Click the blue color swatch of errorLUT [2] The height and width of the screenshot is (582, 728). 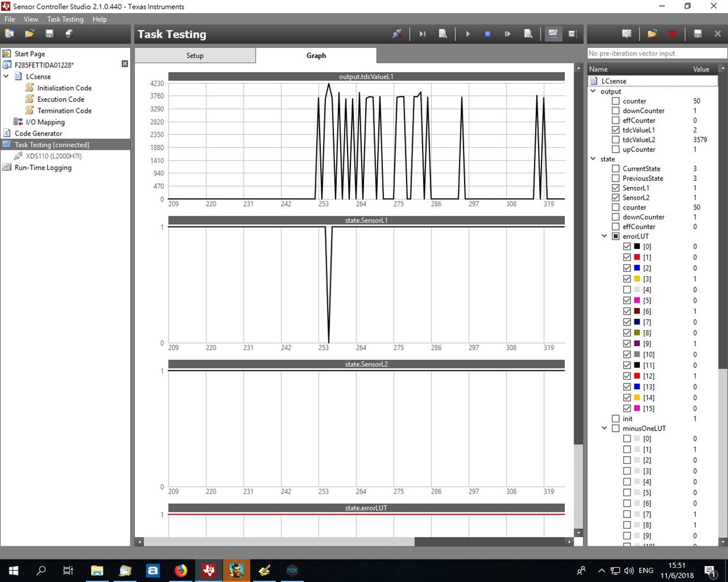coord(637,268)
